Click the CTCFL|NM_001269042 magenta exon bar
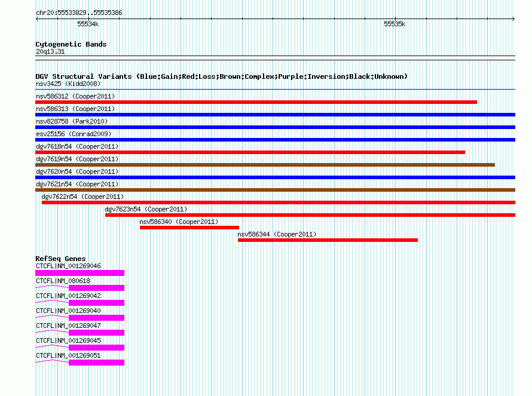The height and width of the screenshot is (396, 532). coord(96,303)
